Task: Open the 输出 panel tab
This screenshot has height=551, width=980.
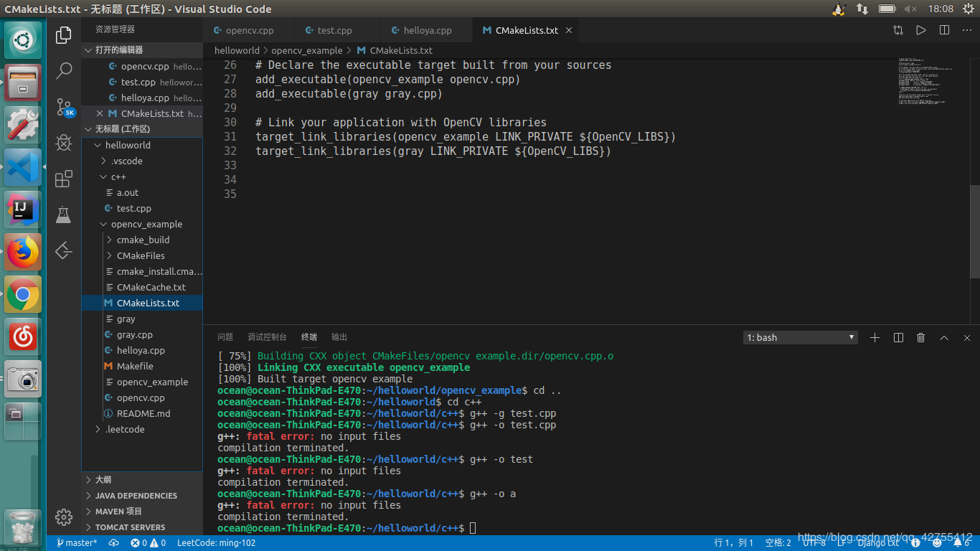Action: (339, 337)
